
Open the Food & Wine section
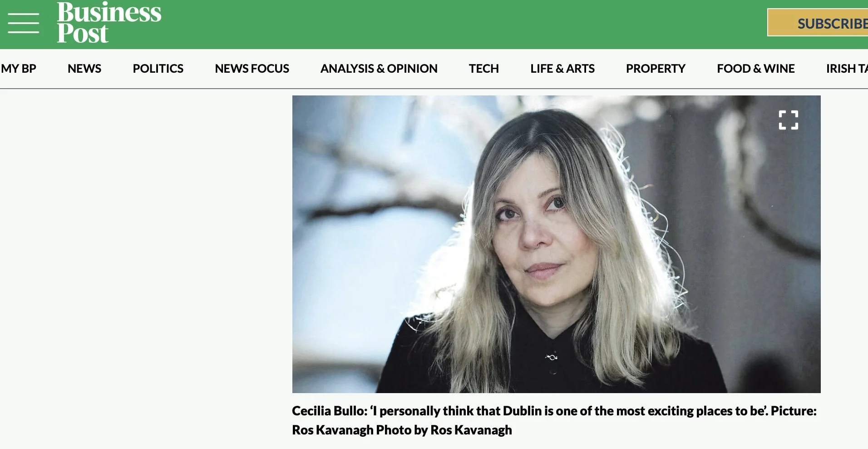coord(756,69)
